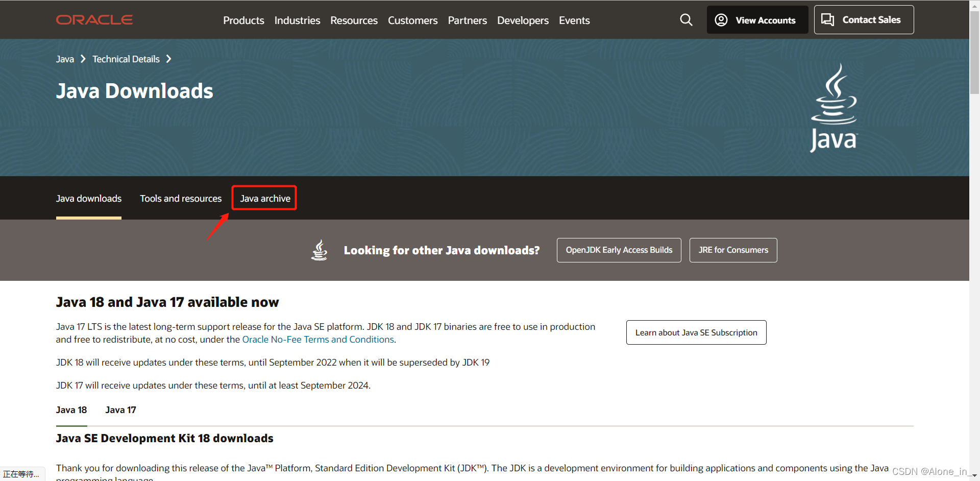Select the Java 18 tab
Image resolution: width=980 pixels, height=481 pixels.
[x=71, y=410]
